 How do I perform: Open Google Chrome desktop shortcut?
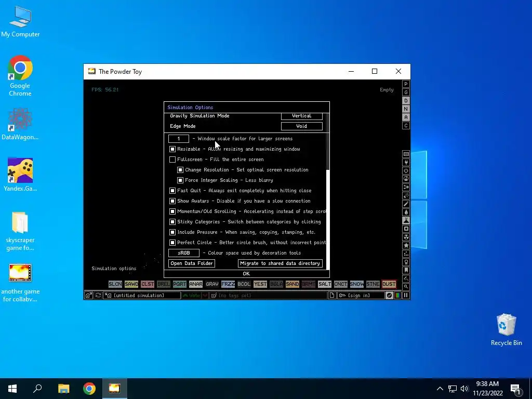pos(20,76)
